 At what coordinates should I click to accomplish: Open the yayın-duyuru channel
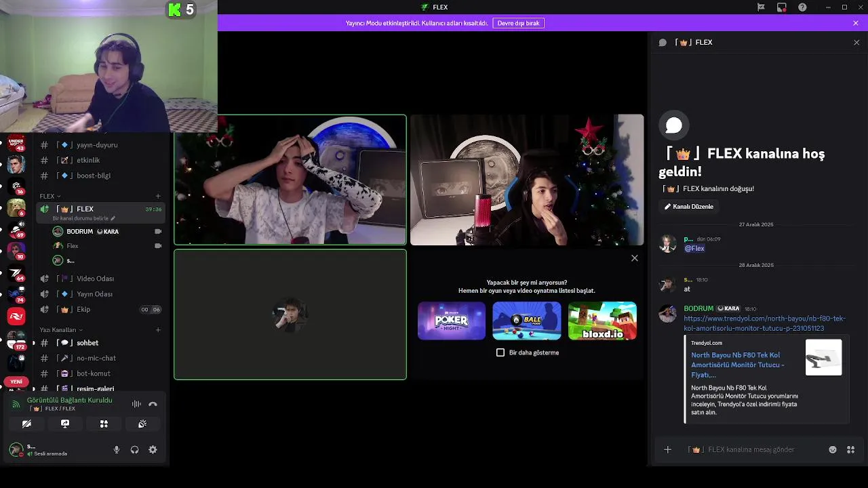pyautogui.click(x=100, y=145)
